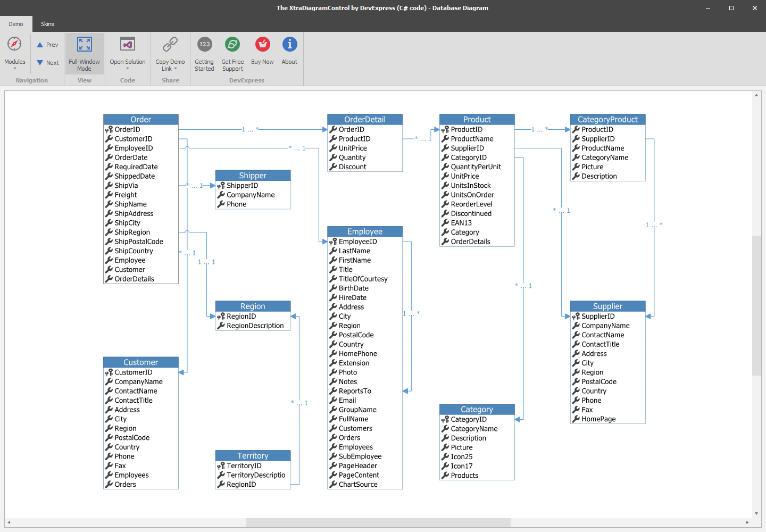Open the Getting Started 123 icon
766x532 pixels.
coord(204,44)
